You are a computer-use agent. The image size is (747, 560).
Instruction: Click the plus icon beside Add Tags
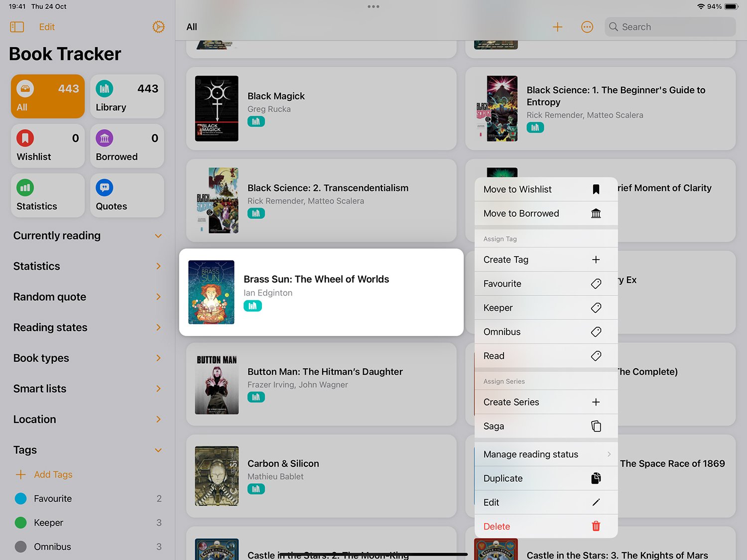pyautogui.click(x=20, y=474)
